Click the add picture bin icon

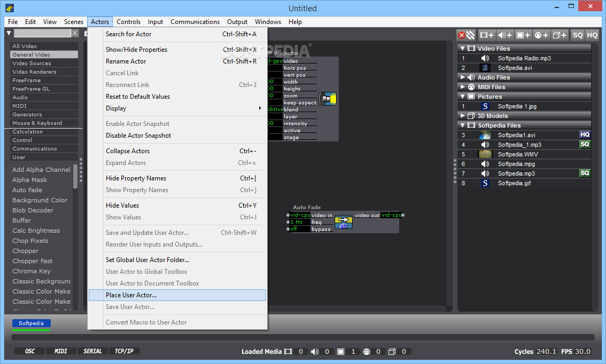point(523,35)
